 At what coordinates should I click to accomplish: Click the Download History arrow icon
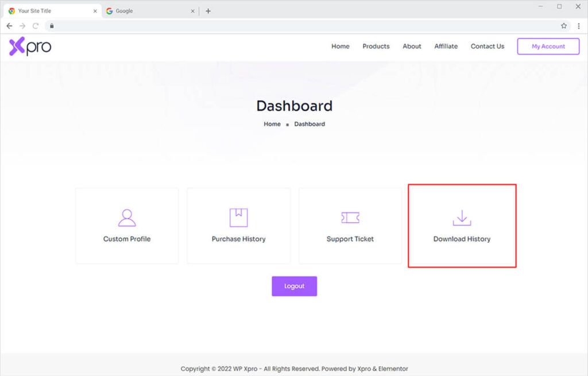pos(462,218)
